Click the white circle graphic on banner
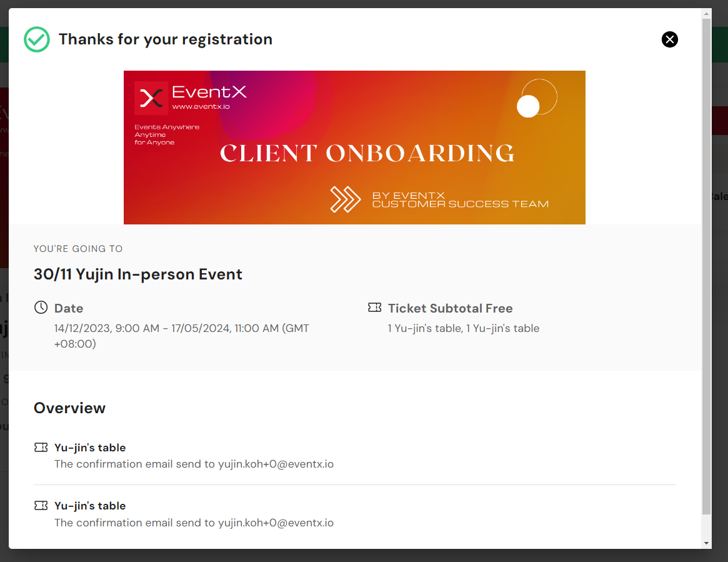Screen dimensions: 728x562 (528, 106)
